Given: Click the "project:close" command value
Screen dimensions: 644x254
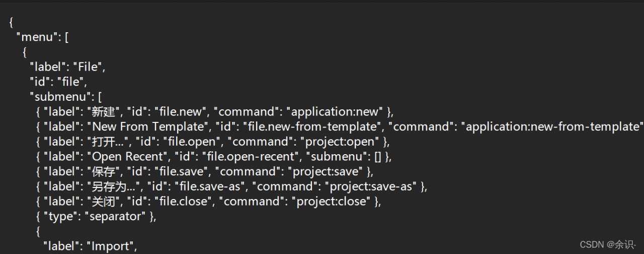Looking at the screenshot, I should tap(331, 202).
